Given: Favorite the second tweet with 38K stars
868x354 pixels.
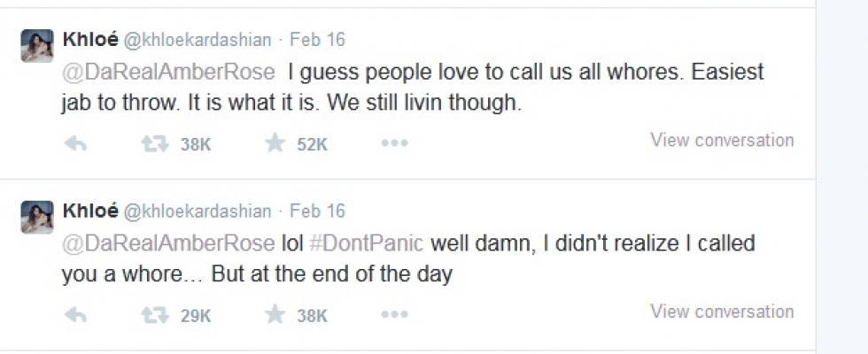Looking at the screenshot, I should click(x=275, y=315).
